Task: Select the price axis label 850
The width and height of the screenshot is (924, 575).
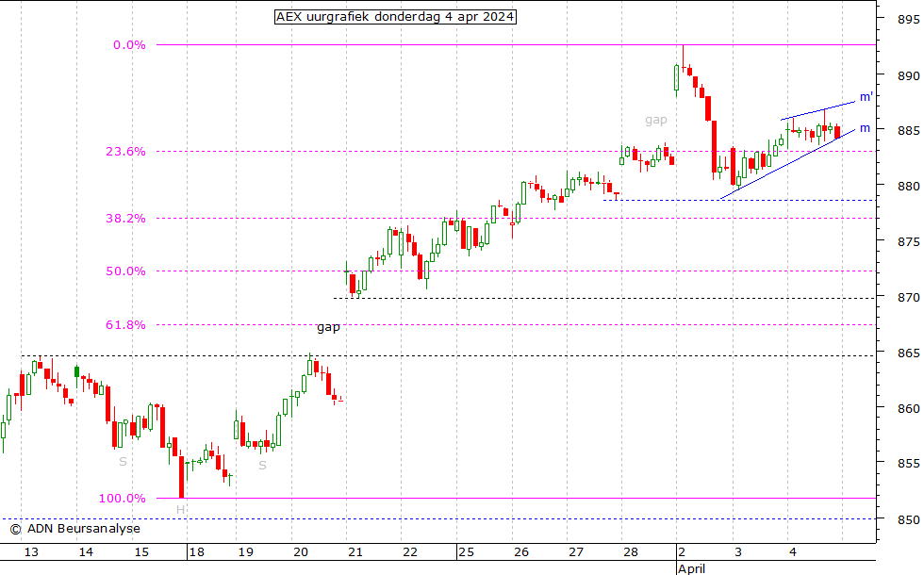Action: [908, 519]
